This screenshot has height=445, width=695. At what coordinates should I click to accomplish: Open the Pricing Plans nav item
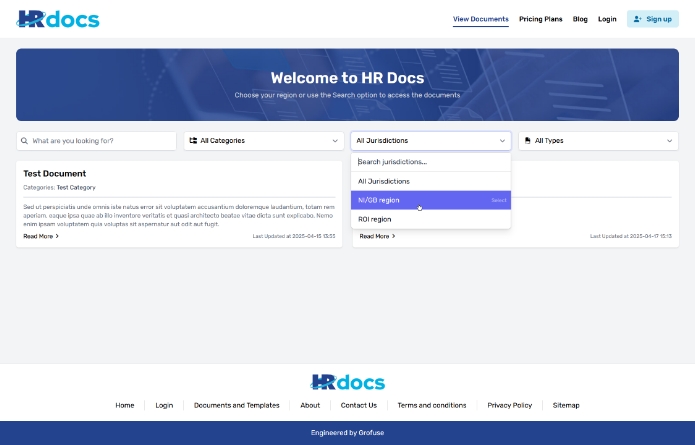(x=540, y=19)
